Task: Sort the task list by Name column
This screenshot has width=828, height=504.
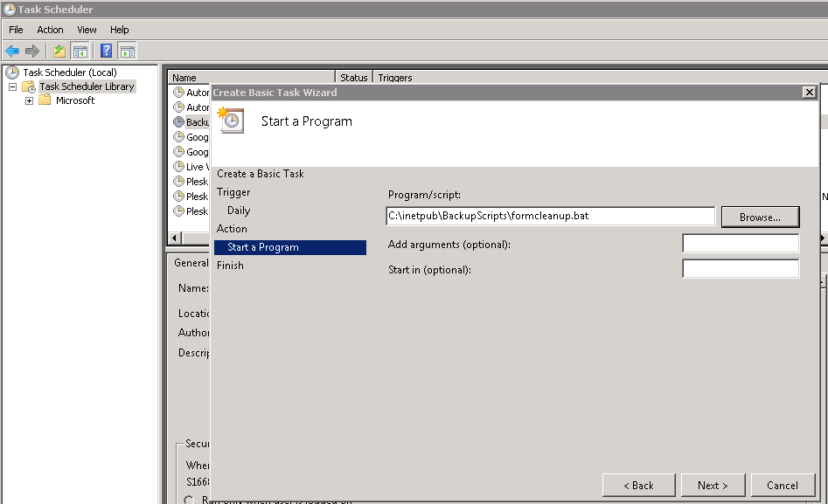Action: (x=251, y=78)
